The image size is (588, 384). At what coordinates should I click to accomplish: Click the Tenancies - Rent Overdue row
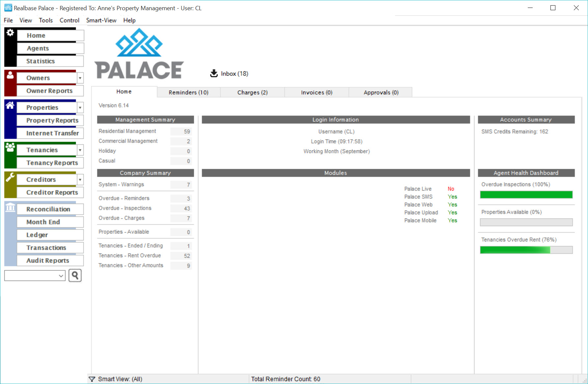click(145, 256)
